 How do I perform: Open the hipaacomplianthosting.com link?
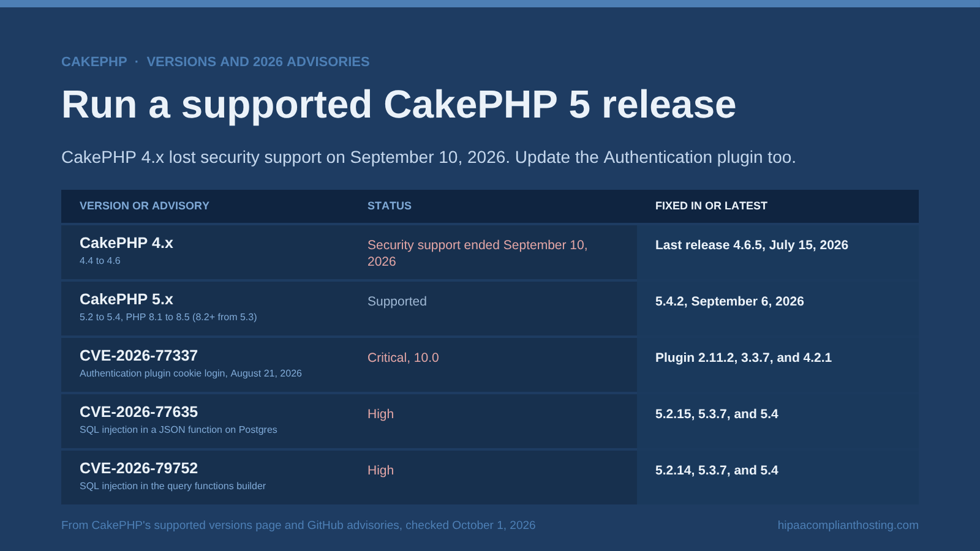pos(848,525)
